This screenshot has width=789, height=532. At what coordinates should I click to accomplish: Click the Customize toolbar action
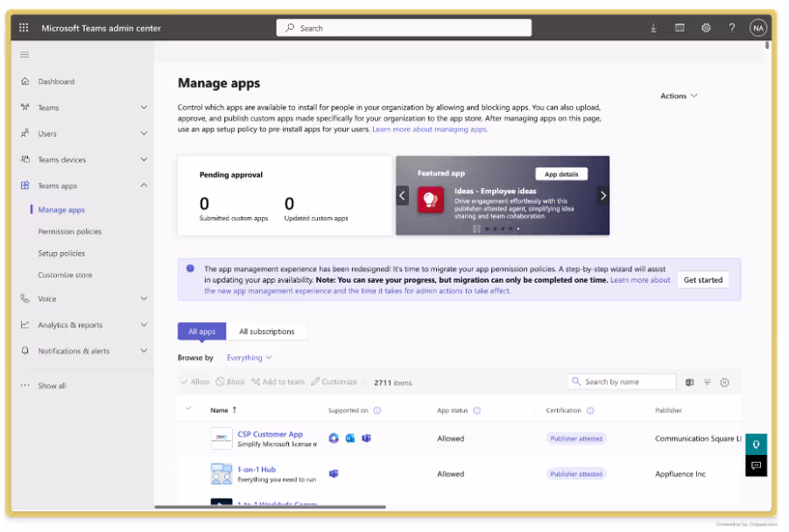coord(335,381)
